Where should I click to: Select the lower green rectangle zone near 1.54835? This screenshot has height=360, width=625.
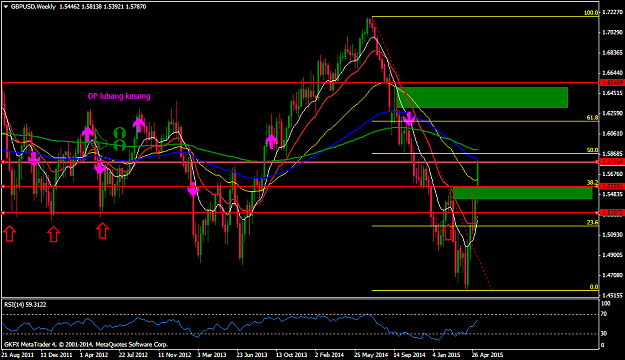pos(523,193)
